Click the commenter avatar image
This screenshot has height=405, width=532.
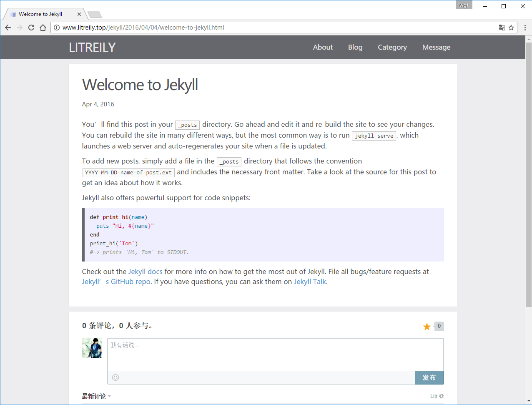click(x=92, y=348)
